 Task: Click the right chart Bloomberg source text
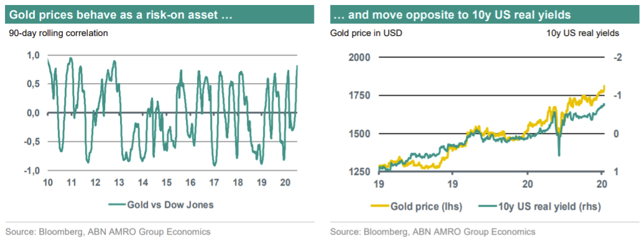pos(433,231)
